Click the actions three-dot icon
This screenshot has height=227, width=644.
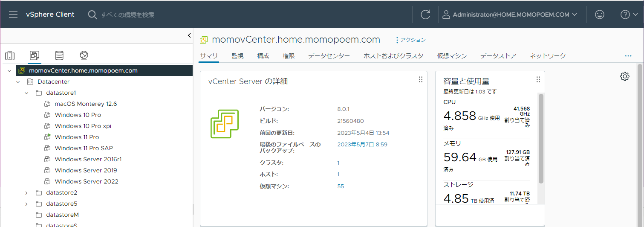pos(397,40)
